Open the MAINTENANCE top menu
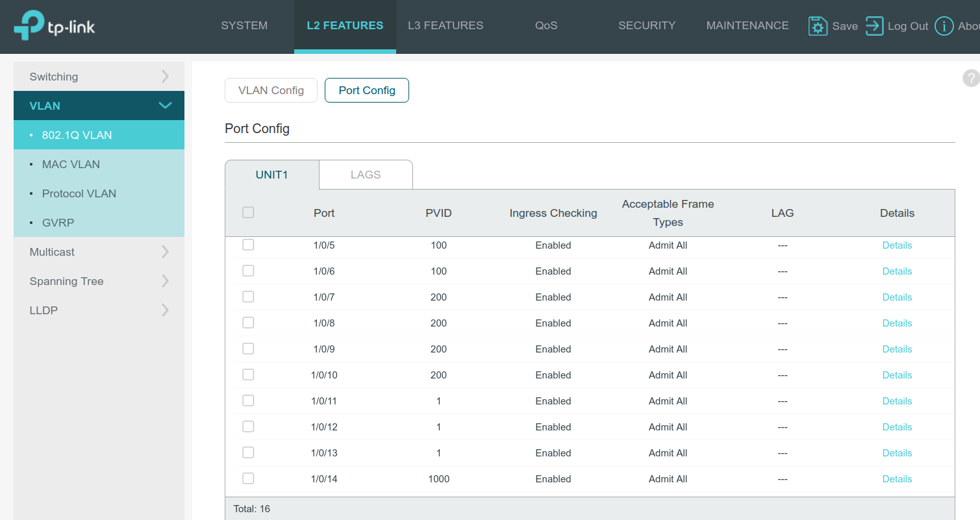This screenshot has height=520, width=980. click(748, 26)
